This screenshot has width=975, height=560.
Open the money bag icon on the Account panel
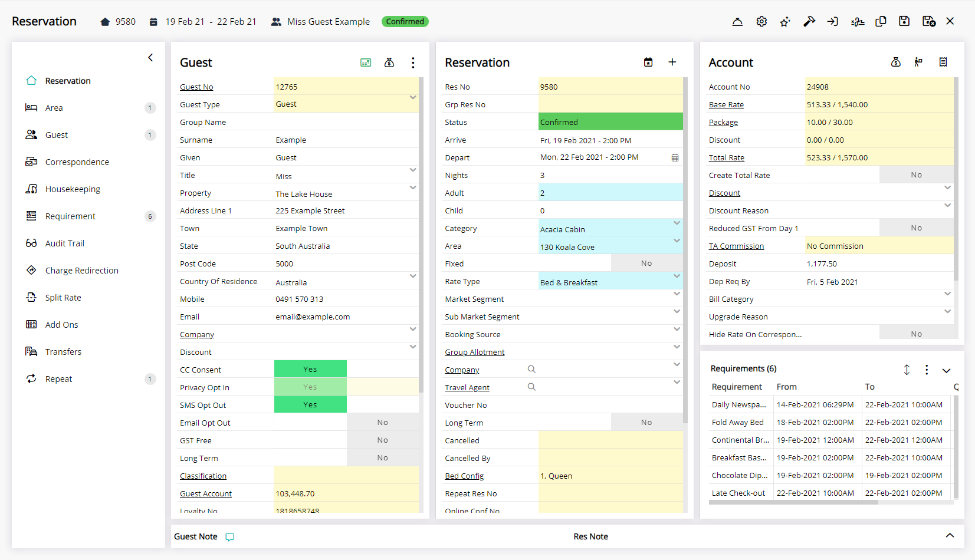[x=896, y=61]
